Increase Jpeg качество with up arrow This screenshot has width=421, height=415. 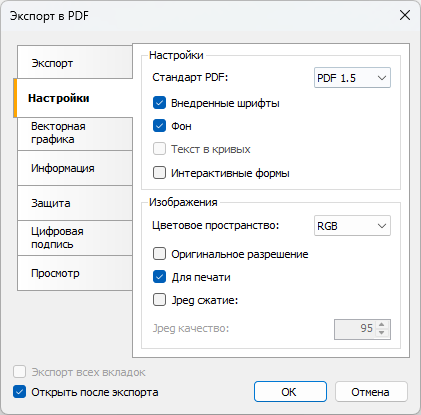382,325
